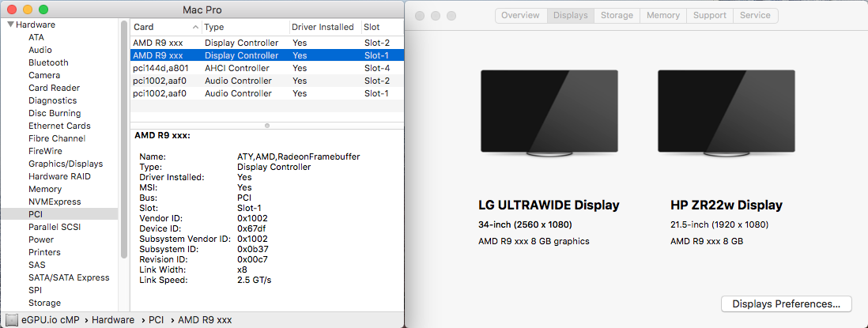Screen dimensions: 868x328
Task: Click the LG ULTRAWIDE Display title
Action: [549, 205]
